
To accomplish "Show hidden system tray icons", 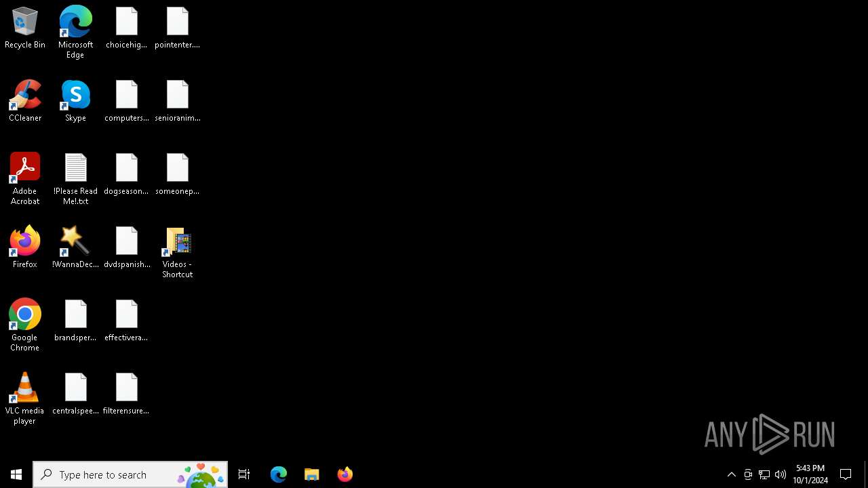I will point(732,474).
